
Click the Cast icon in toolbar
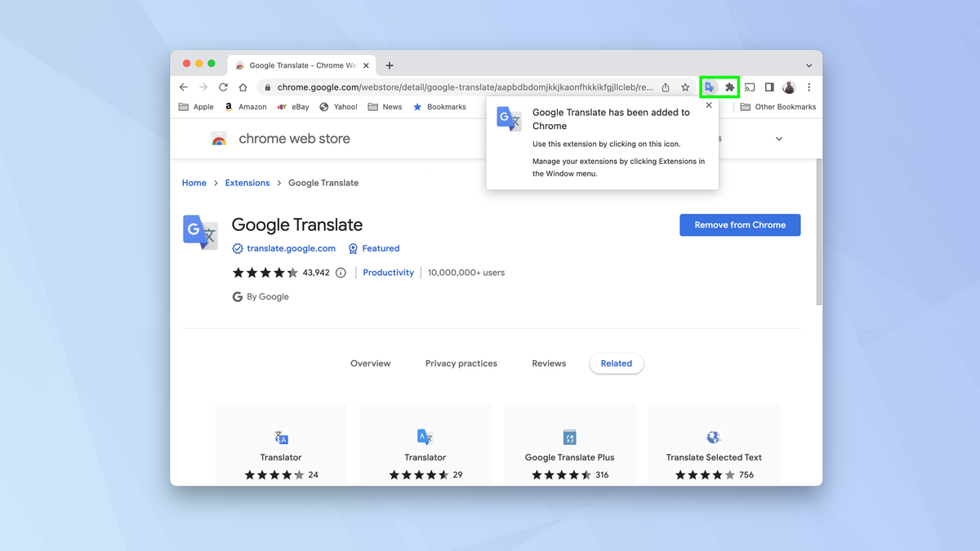click(750, 87)
